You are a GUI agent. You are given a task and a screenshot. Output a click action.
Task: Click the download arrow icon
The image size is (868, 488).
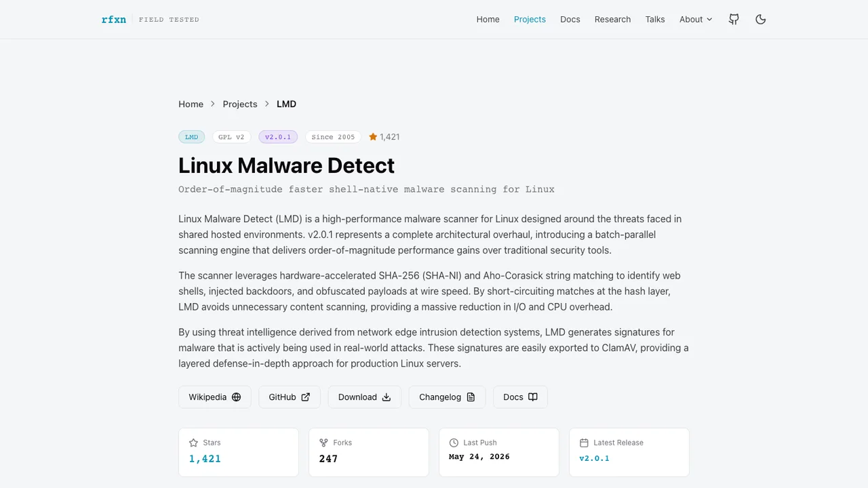387,397
